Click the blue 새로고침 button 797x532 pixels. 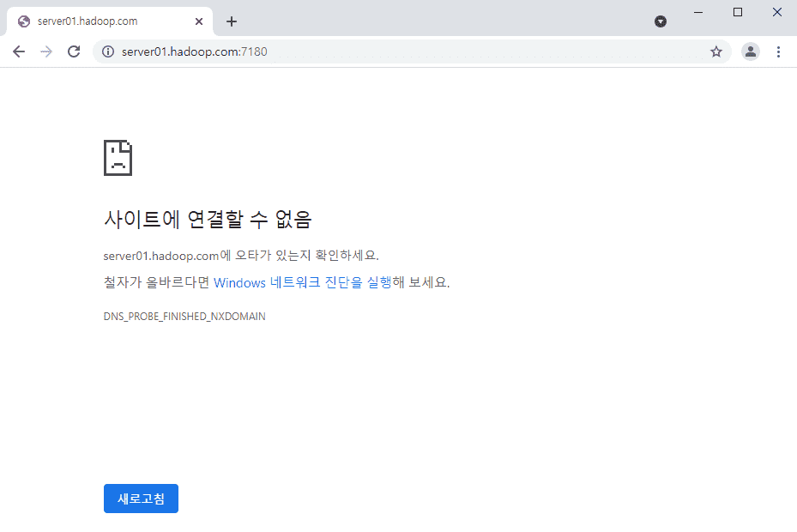141,499
